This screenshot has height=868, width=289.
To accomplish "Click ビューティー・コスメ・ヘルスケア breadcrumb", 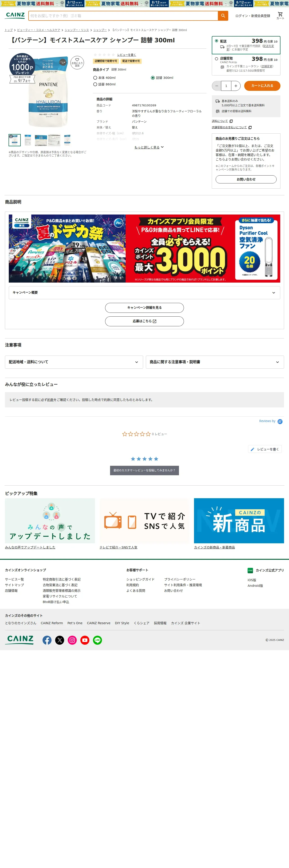I will point(39,30).
